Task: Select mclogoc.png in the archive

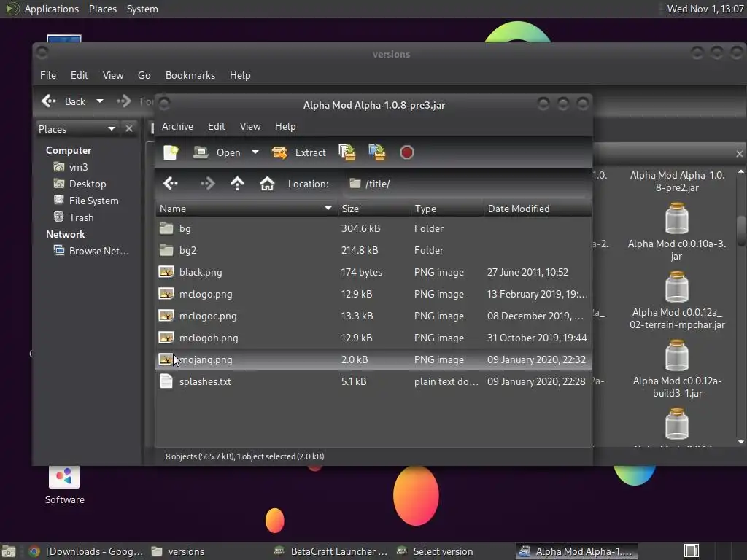Action: pyautogui.click(x=374, y=316)
